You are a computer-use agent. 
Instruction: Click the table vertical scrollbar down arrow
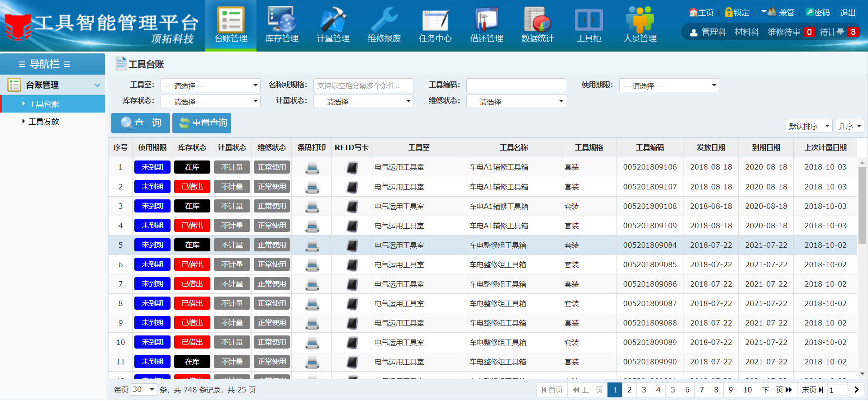862,373
